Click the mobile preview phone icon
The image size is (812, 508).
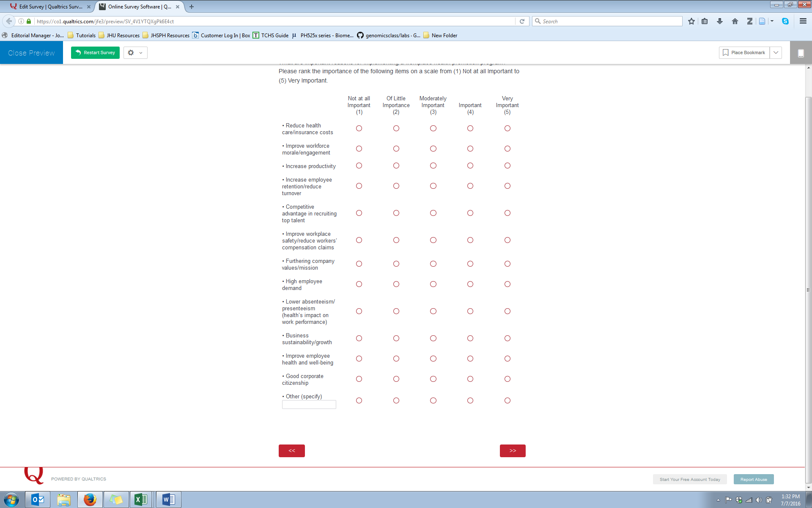click(x=801, y=53)
